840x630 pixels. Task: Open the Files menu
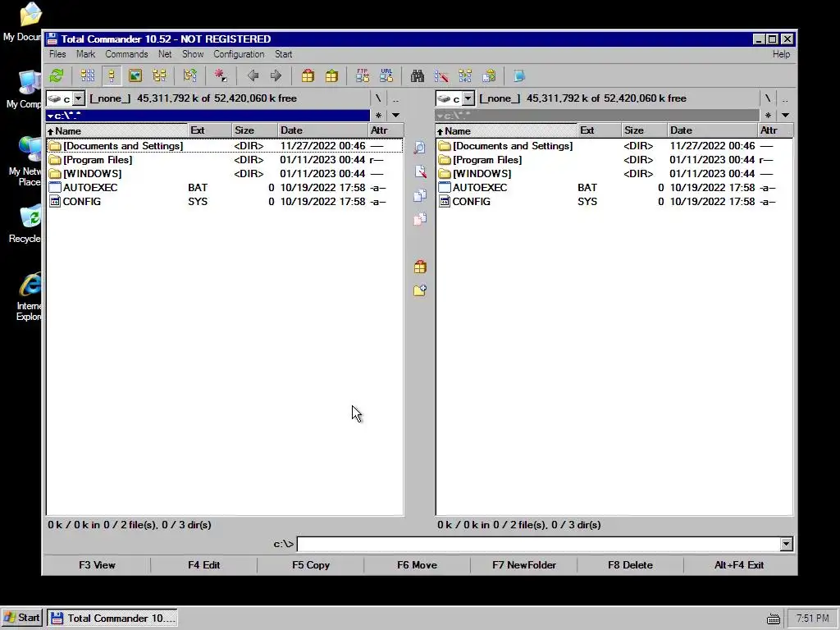coord(57,54)
